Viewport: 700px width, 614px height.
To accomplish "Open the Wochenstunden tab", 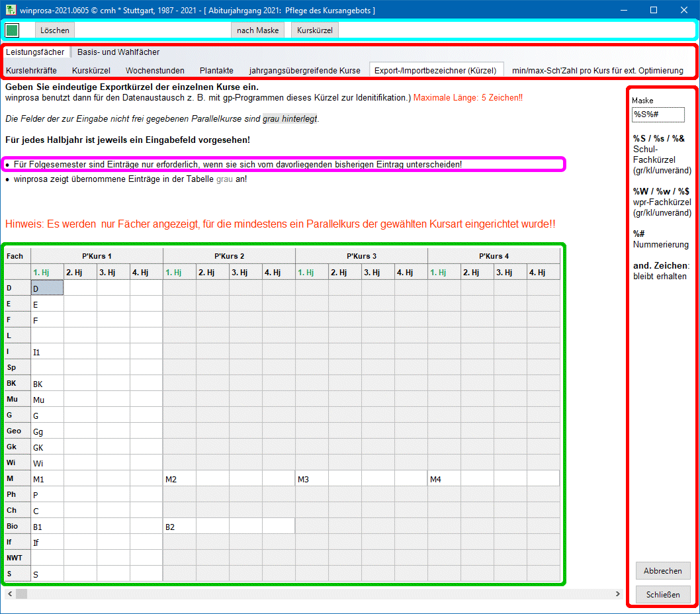I will tap(155, 70).
